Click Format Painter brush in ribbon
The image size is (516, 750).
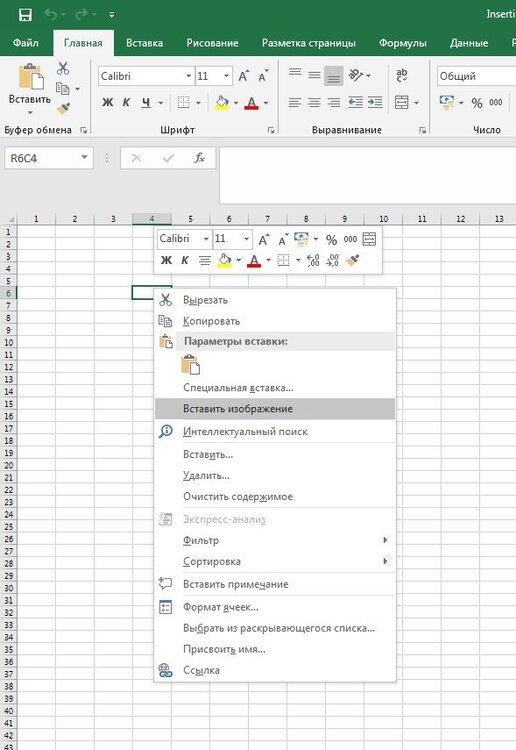(x=63, y=109)
